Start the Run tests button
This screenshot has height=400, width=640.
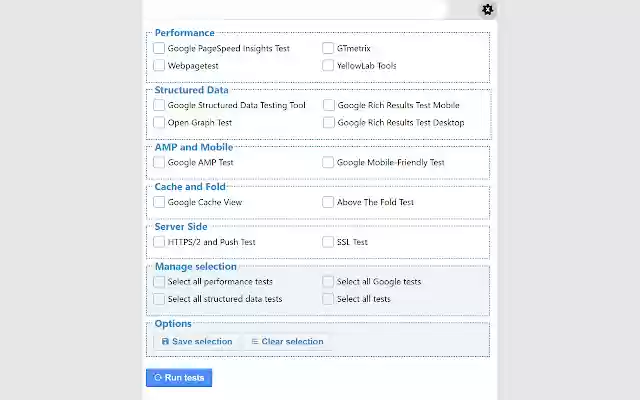(x=179, y=378)
